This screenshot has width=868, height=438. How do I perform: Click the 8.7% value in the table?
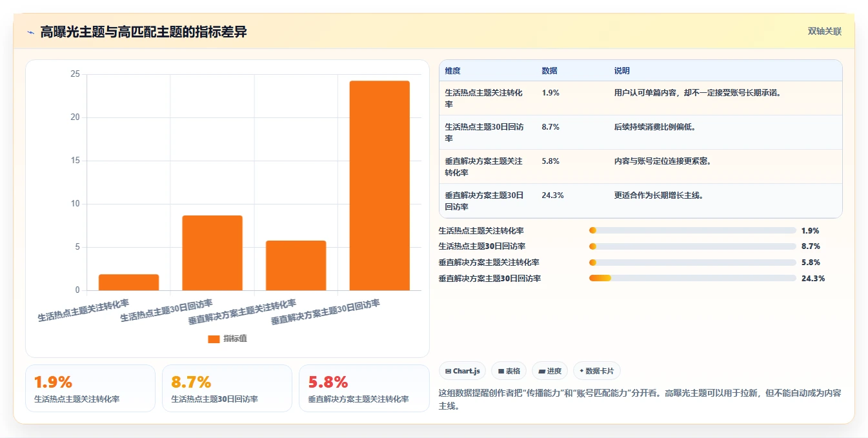pos(550,127)
